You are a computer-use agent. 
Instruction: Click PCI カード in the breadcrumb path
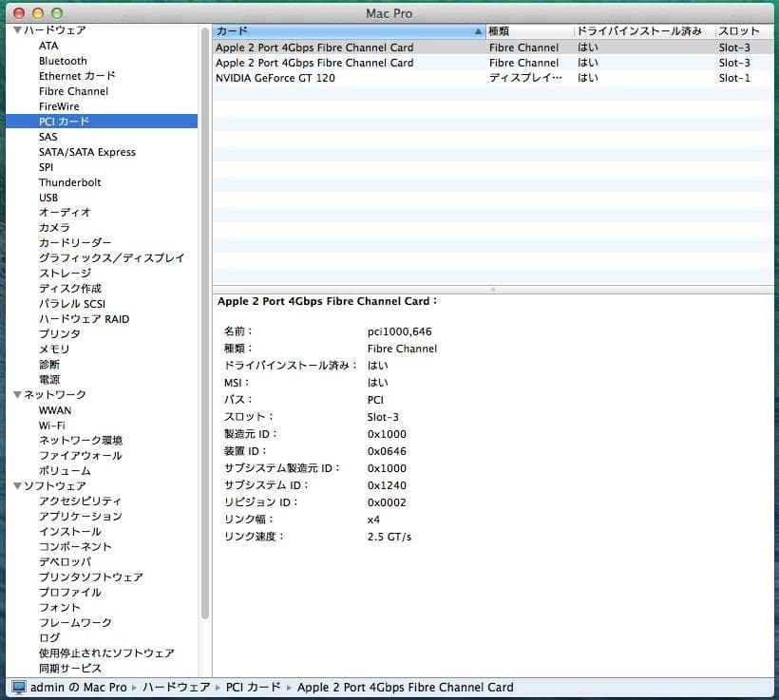point(251,687)
